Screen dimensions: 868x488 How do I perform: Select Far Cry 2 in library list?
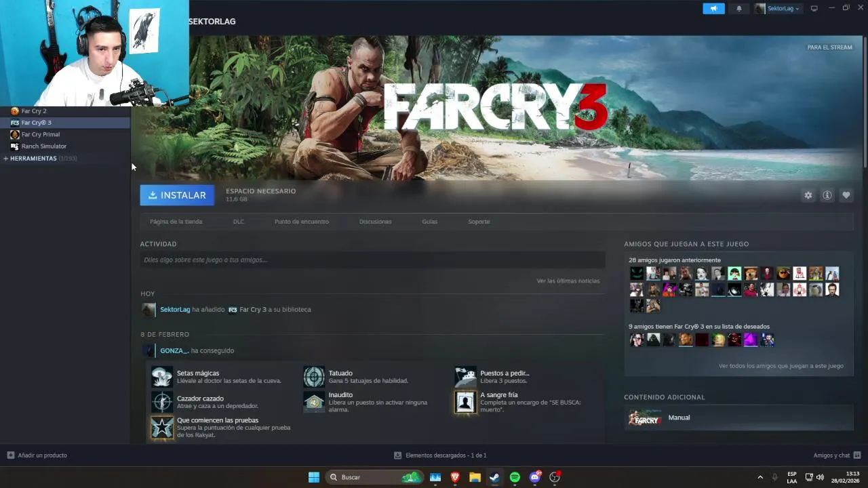(64, 111)
